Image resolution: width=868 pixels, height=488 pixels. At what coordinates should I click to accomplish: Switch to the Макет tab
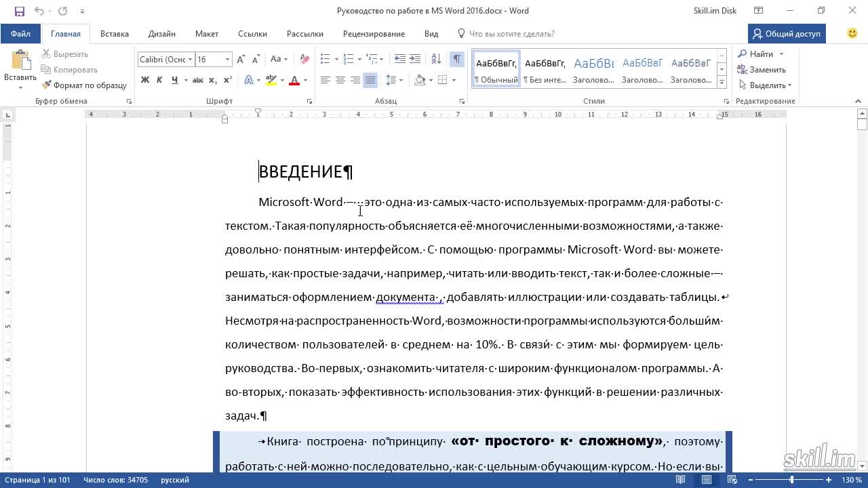[207, 34]
